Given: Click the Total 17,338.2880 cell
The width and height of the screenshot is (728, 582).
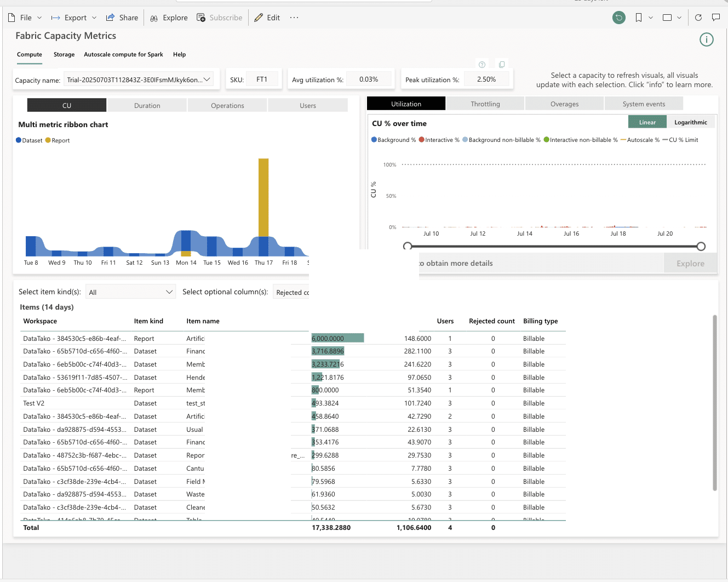Looking at the screenshot, I should point(331,527).
